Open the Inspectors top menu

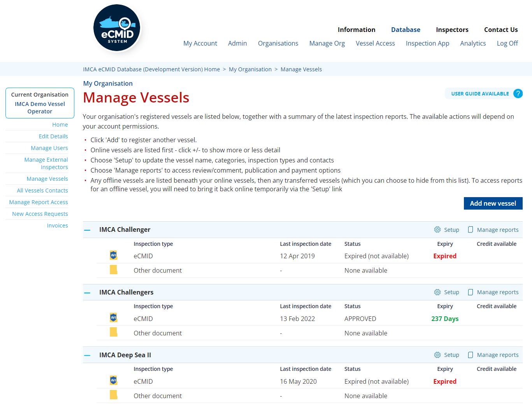tap(452, 30)
